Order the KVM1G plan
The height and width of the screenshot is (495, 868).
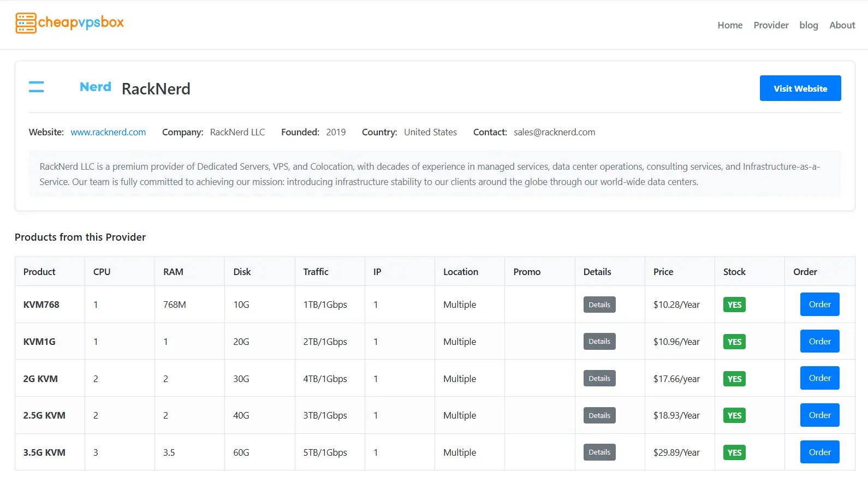point(819,341)
